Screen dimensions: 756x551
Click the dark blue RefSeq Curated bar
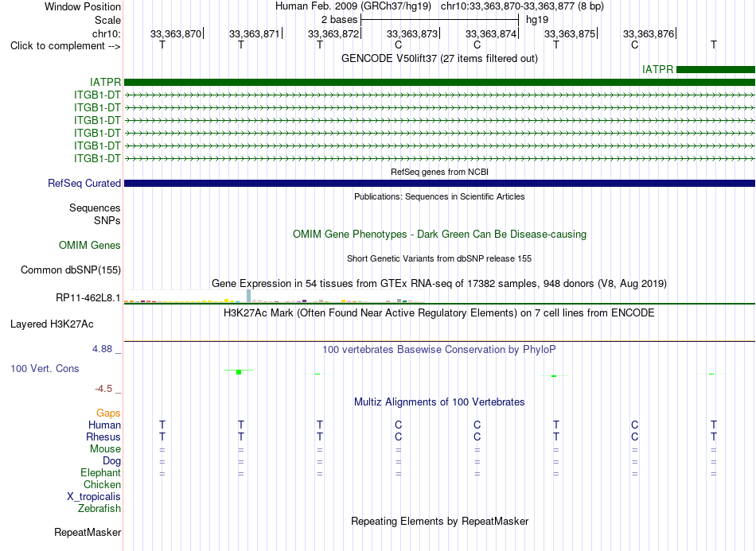click(439, 184)
